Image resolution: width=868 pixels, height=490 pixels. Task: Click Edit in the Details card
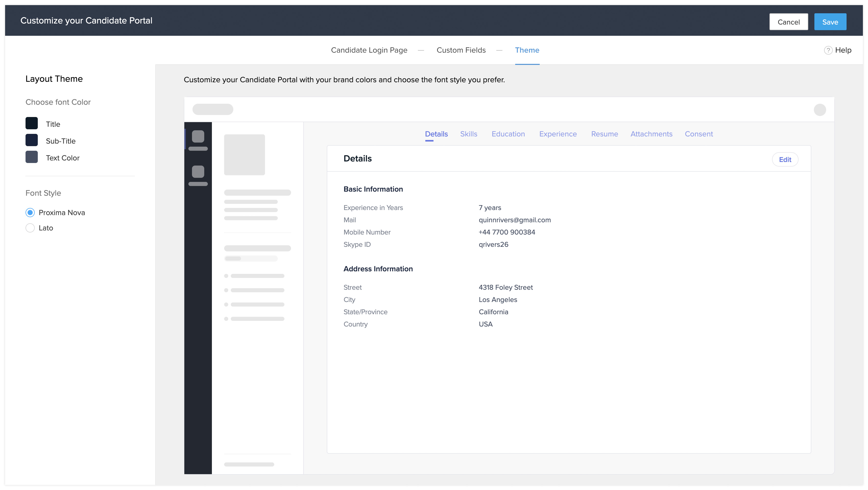(x=785, y=159)
